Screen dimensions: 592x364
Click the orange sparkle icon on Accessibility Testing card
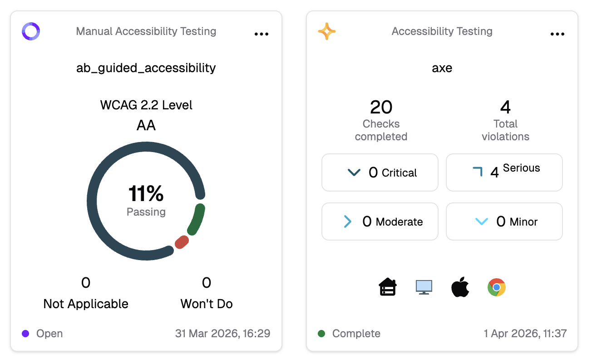coord(327,31)
